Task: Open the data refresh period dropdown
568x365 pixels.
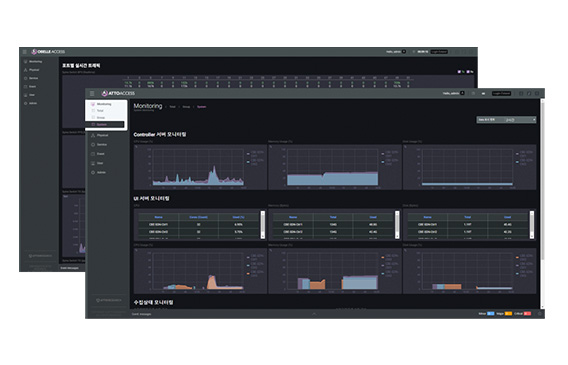Action: tap(506, 119)
